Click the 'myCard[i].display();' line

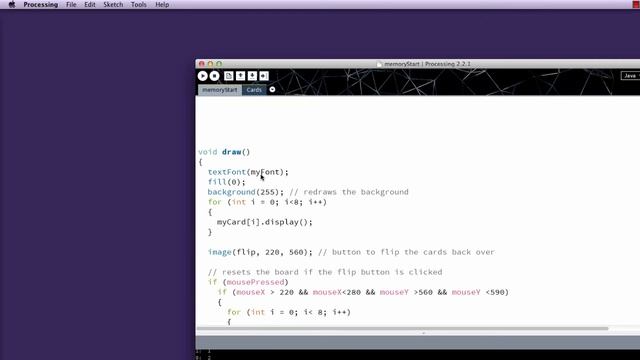(x=264, y=222)
